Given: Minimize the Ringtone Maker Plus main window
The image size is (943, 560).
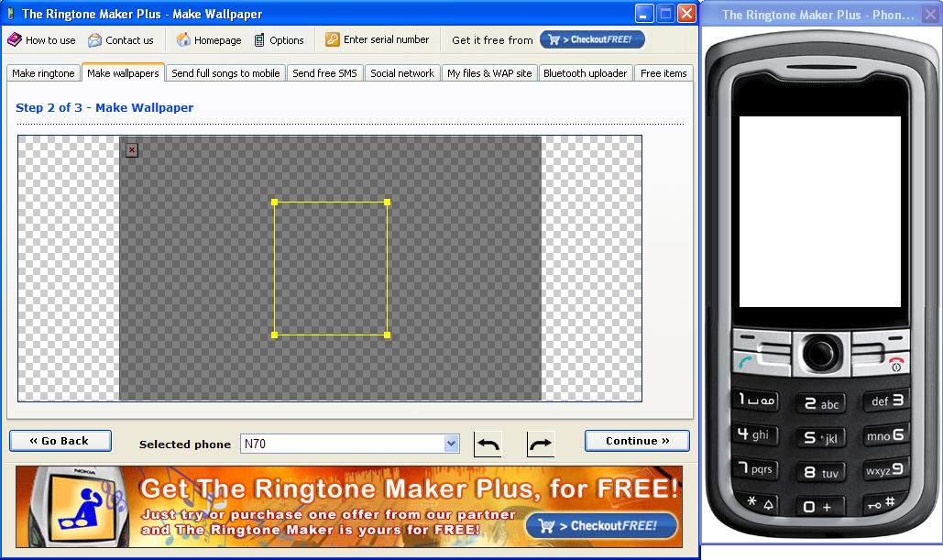Looking at the screenshot, I should [645, 13].
